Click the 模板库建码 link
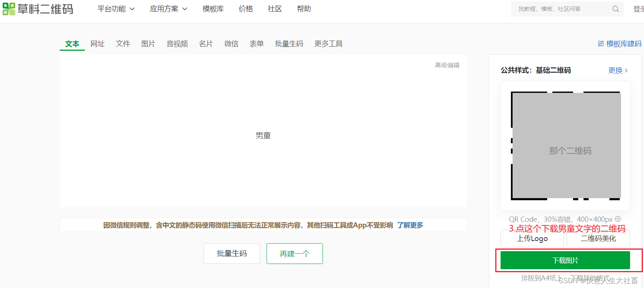 [624, 44]
